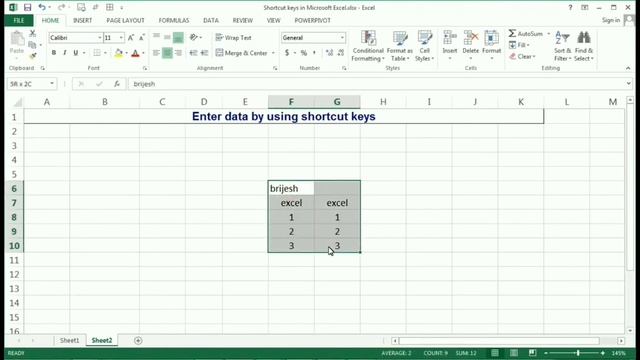Click the yellow Fill Color swatch
The height and width of the screenshot is (360, 640).
click(x=118, y=53)
